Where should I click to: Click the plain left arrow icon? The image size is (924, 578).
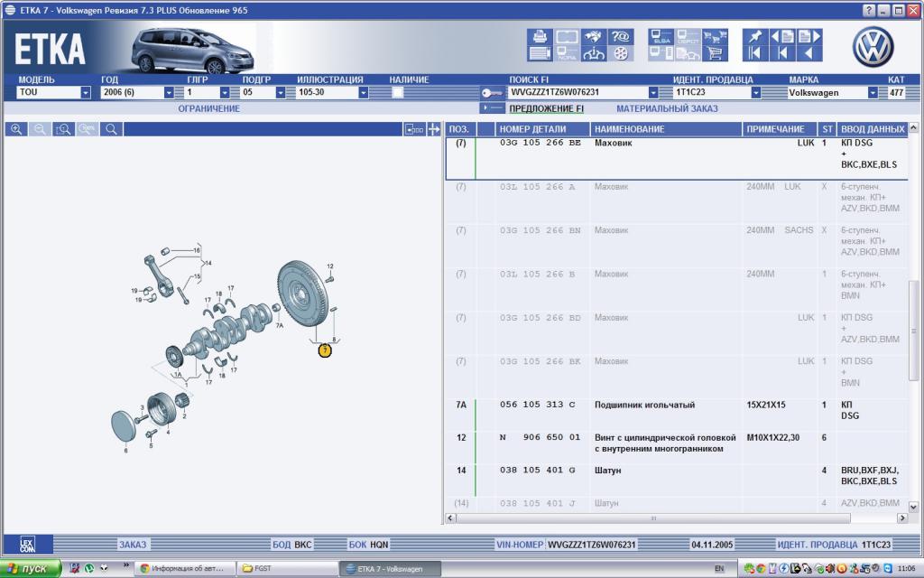[x=809, y=53]
